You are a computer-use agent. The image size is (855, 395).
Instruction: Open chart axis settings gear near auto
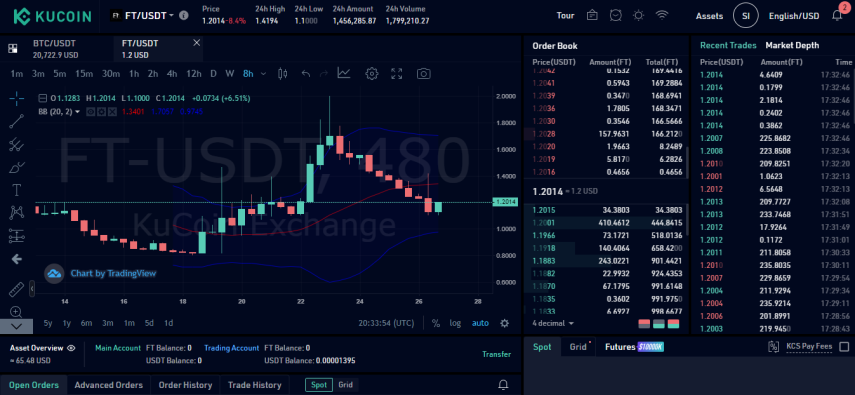[504, 323]
